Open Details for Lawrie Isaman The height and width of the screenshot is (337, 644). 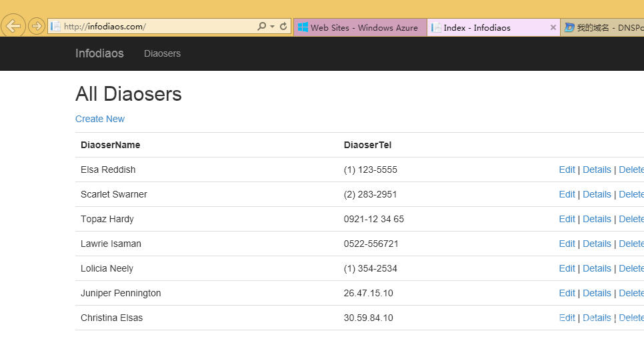597,244
